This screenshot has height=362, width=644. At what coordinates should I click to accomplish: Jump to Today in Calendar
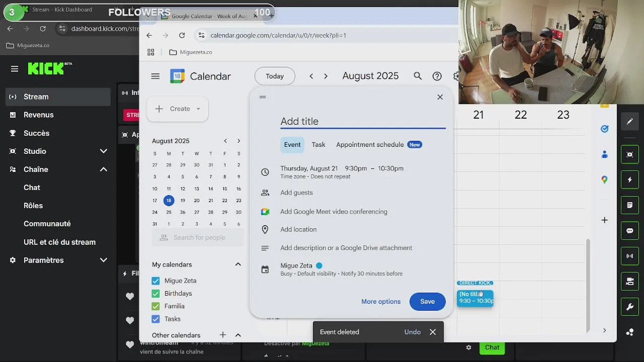tap(275, 76)
